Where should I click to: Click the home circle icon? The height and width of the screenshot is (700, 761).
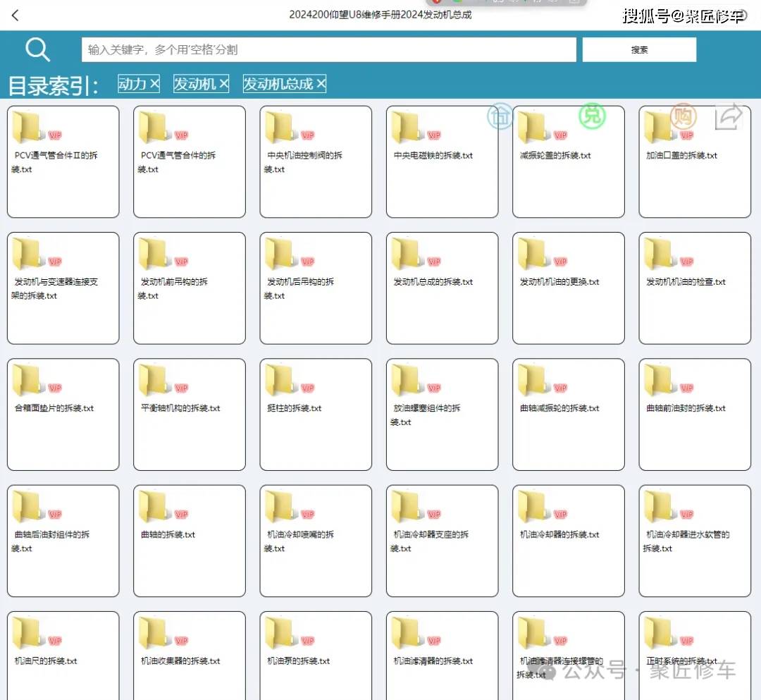500,116
